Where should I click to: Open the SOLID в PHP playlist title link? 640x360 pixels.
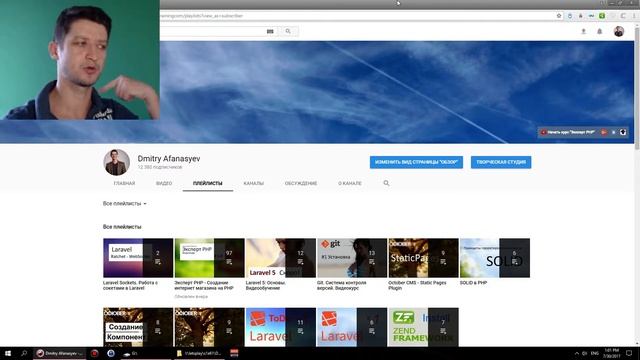(x=473, y=282)
